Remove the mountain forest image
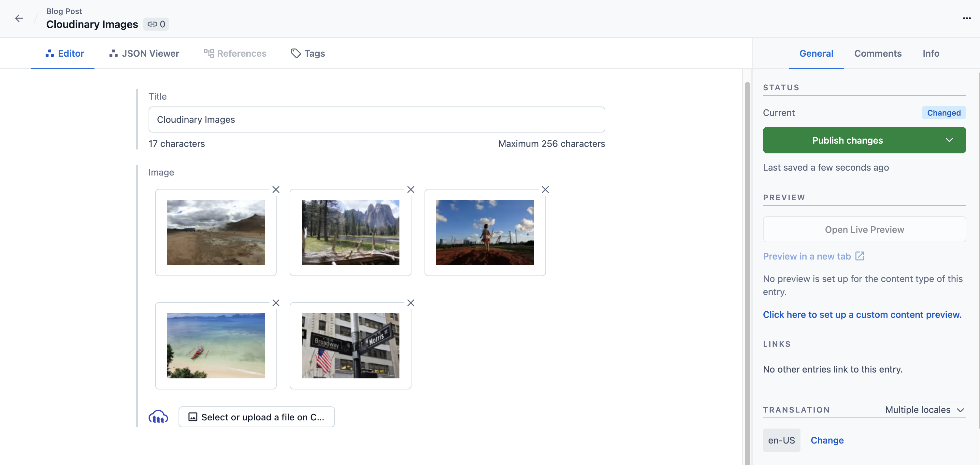 pos(410,190)
